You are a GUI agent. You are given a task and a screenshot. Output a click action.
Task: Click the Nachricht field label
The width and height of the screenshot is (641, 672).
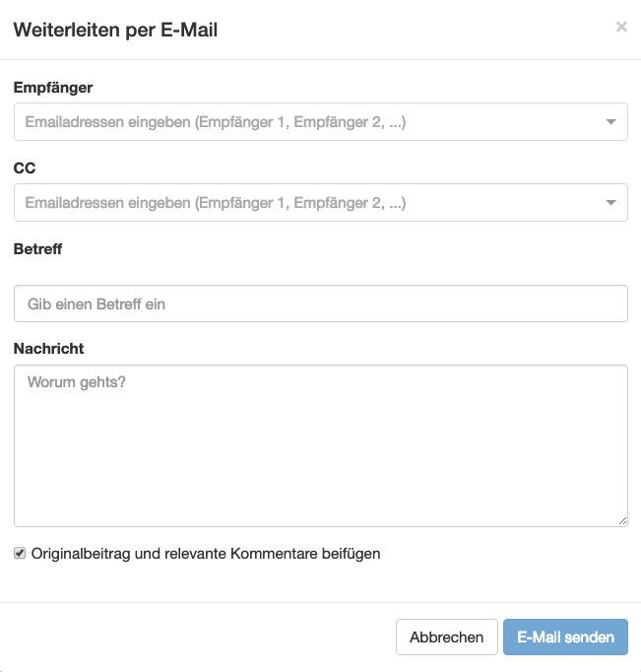point(48,348)
